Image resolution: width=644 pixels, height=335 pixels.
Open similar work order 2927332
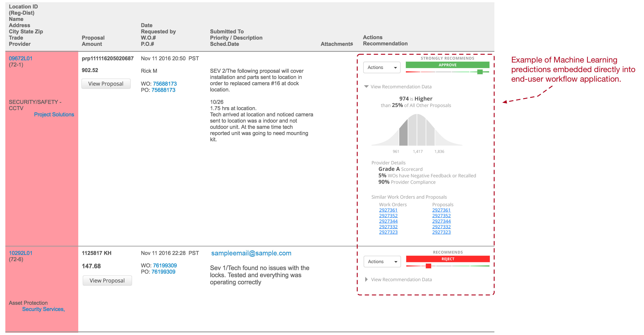click(388, 227)
